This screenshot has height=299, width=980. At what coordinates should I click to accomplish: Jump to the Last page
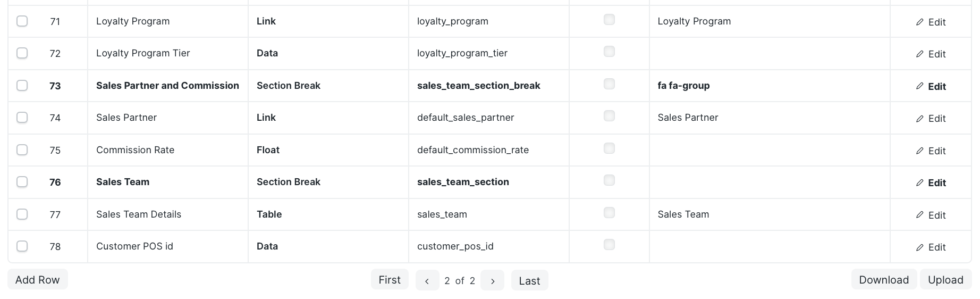pos(529,280)
